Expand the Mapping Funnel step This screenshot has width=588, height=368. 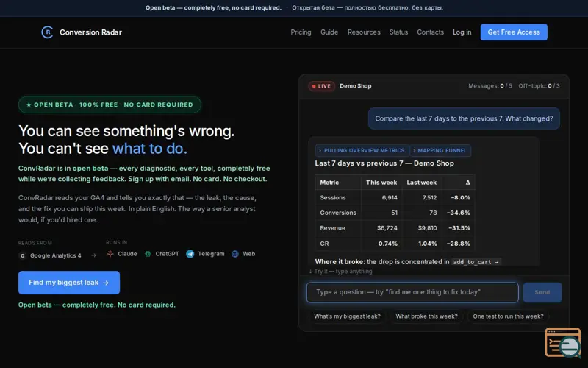point(440,151)
